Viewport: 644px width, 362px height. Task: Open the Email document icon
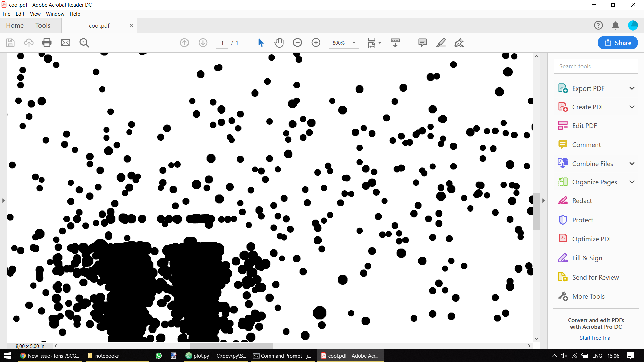(x=65, y=43)
